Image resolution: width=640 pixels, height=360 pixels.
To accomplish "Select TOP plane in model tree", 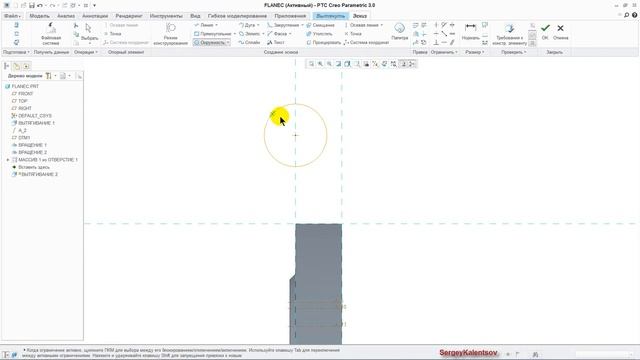I will tap(20, 101).
